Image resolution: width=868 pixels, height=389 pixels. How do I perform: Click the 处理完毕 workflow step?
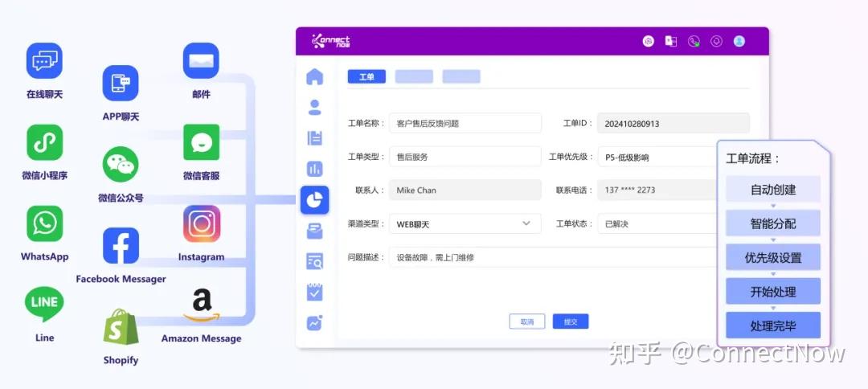coord(773,326)
